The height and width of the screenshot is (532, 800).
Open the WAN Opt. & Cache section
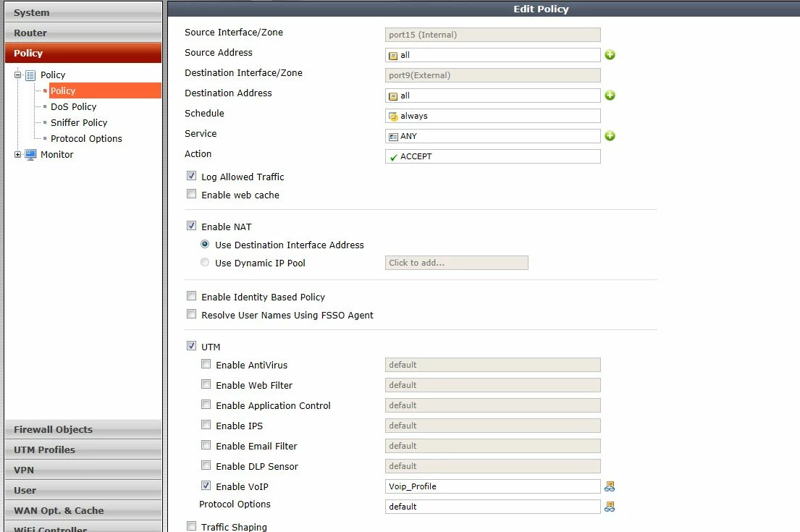pos(83,510)
